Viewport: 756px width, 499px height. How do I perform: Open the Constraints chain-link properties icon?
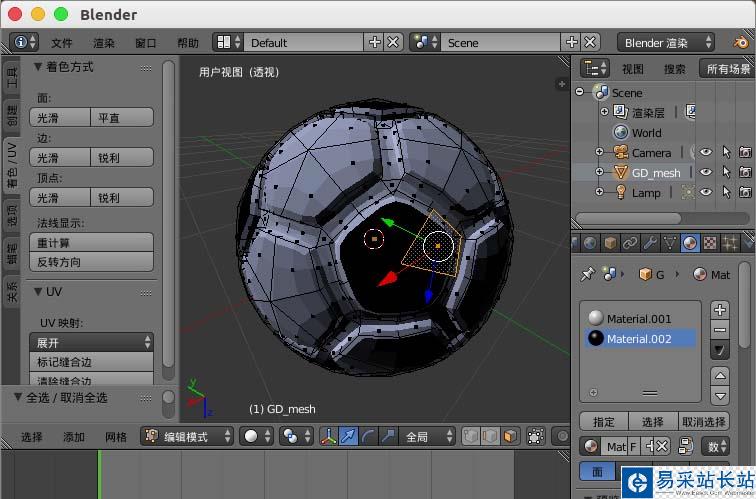630,243
